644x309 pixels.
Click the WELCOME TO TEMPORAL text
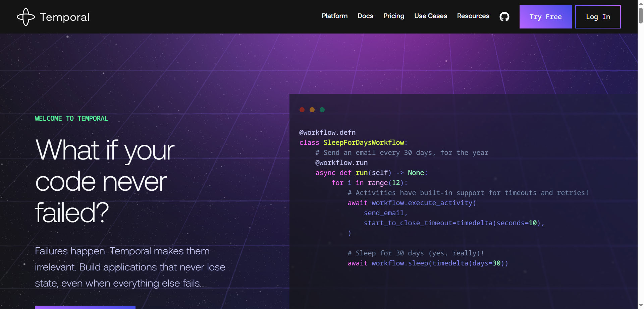pos(71,118)
